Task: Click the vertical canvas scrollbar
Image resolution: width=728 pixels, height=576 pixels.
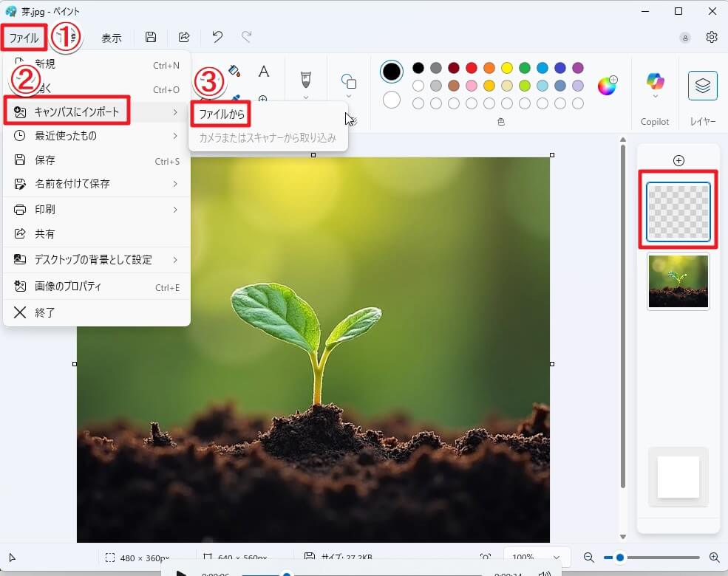Action: pos(623,317)
